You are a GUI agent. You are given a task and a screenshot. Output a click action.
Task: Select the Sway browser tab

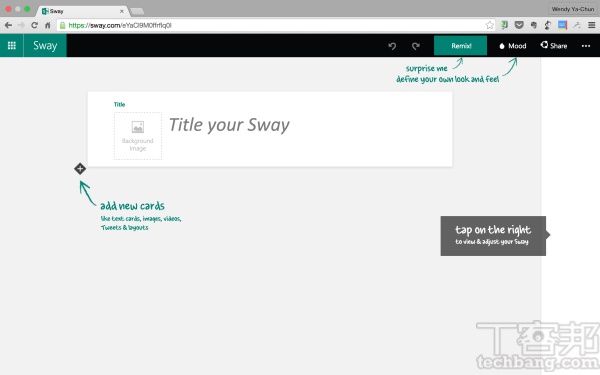pos(82,11)
